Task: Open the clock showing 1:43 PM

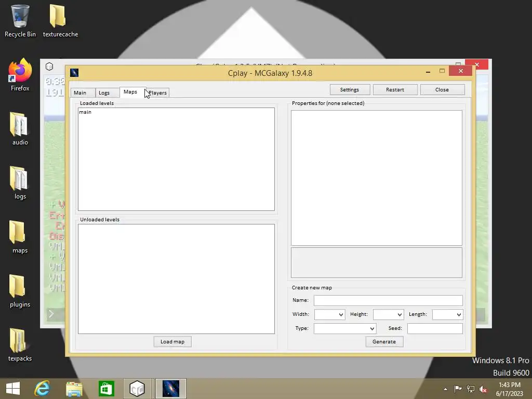Action: 509,389
